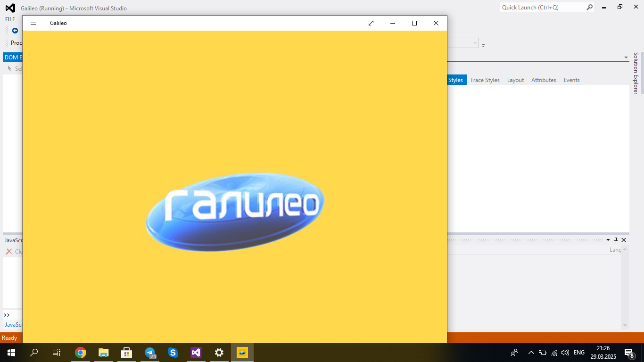Show hidden system tray icons

tap(531, 353)
